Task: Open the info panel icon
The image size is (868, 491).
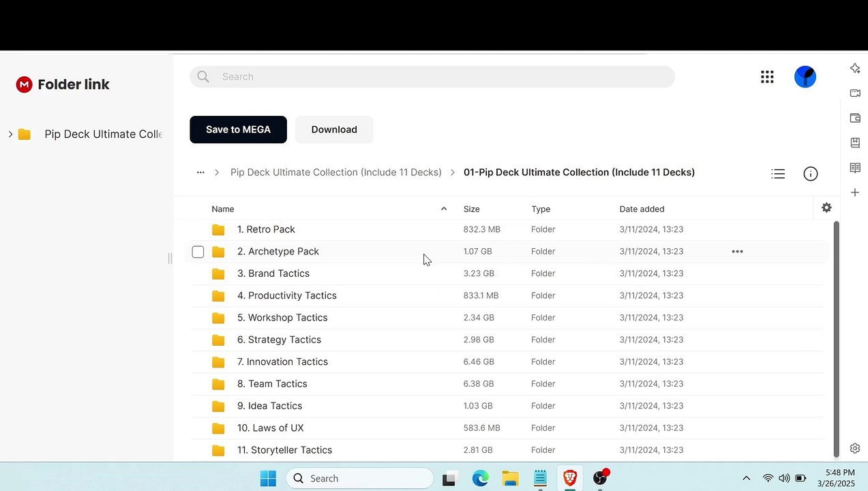Action: 811,174
